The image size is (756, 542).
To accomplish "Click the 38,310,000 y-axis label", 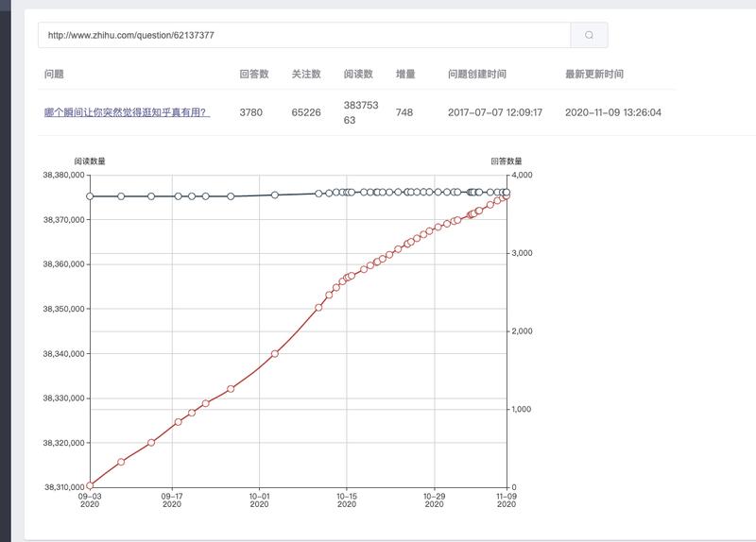I will coord(64,487).
